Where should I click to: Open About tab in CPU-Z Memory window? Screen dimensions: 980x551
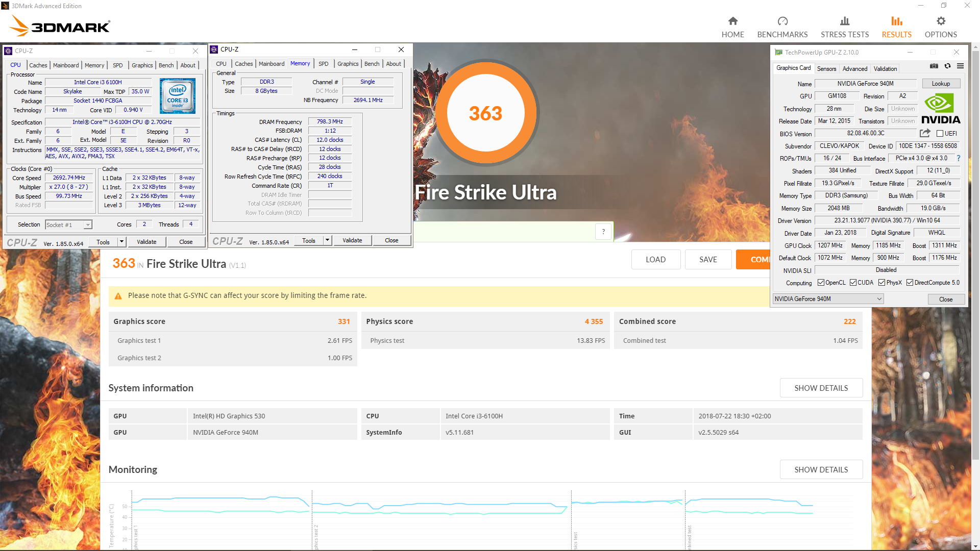point(394,64)
